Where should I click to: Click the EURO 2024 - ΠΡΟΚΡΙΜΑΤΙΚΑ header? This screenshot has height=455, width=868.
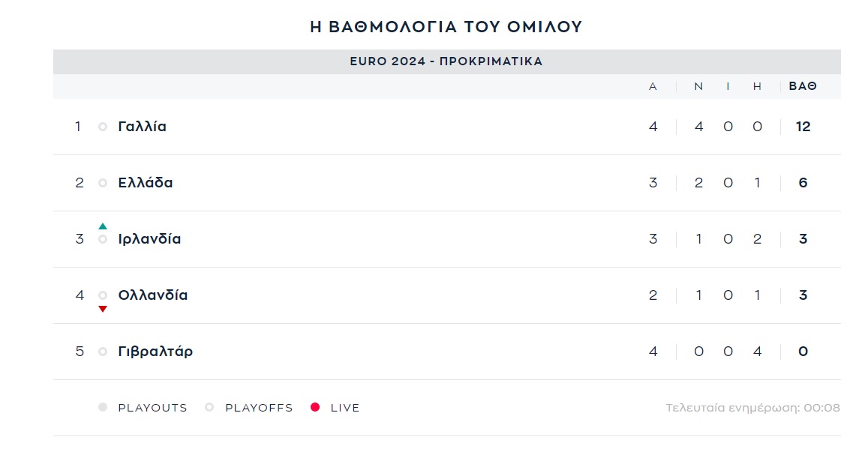(x=446, y=61)
